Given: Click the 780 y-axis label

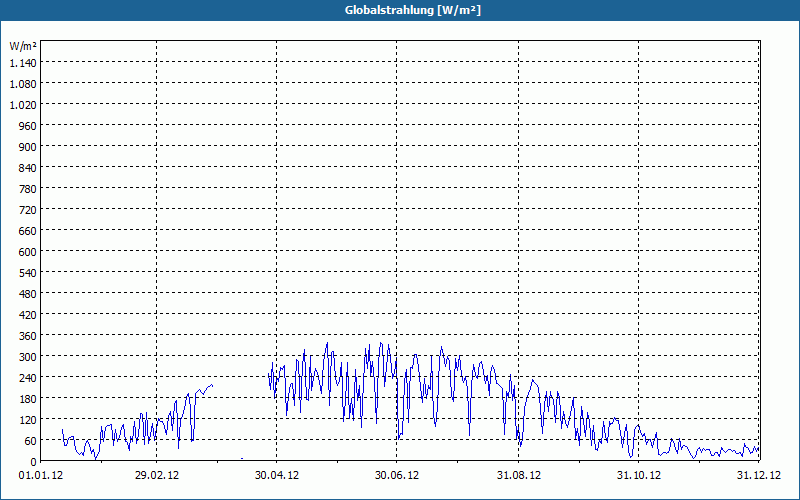Looking at the screenshot, I should [x=28, y=189].
